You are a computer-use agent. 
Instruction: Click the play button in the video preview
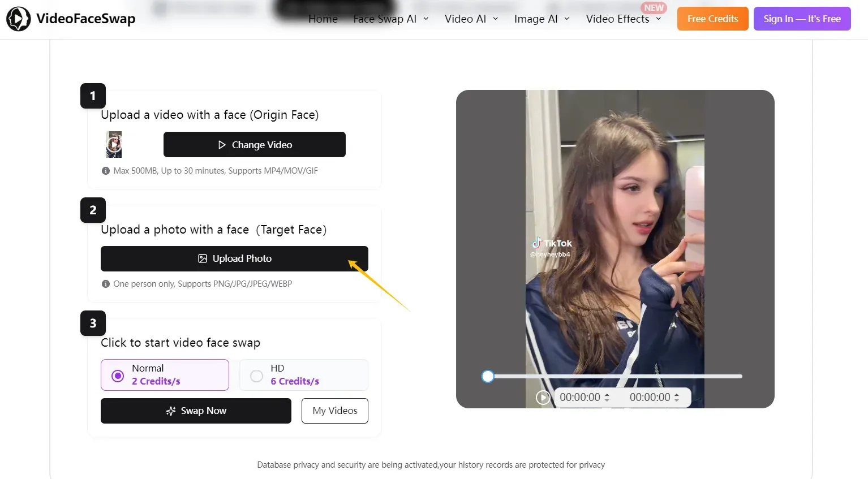543,397
